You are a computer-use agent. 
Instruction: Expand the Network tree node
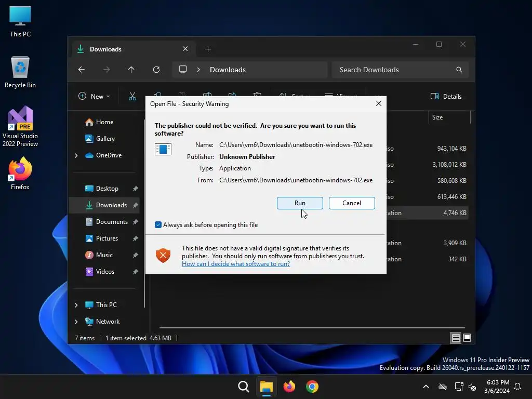[76, 322]
